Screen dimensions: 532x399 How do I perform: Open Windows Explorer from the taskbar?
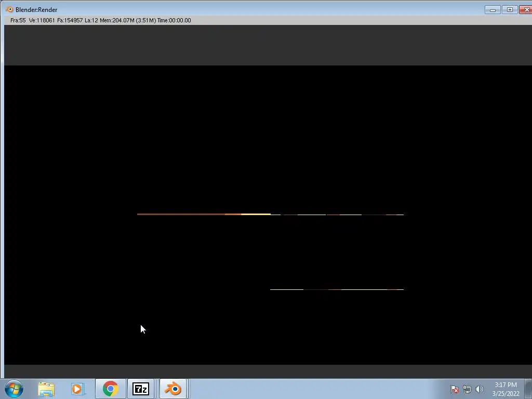click(x=46, y=389)
